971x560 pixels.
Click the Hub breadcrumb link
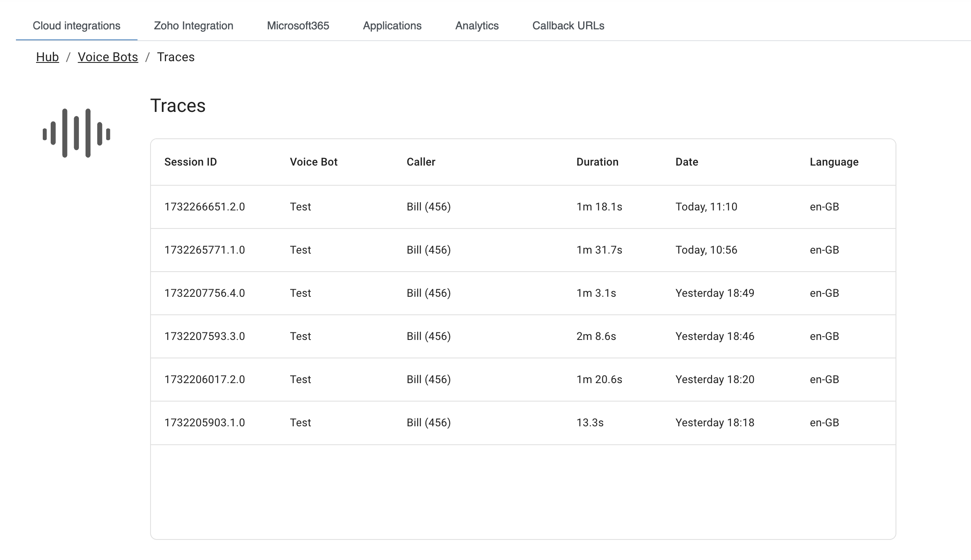[47, 57]
